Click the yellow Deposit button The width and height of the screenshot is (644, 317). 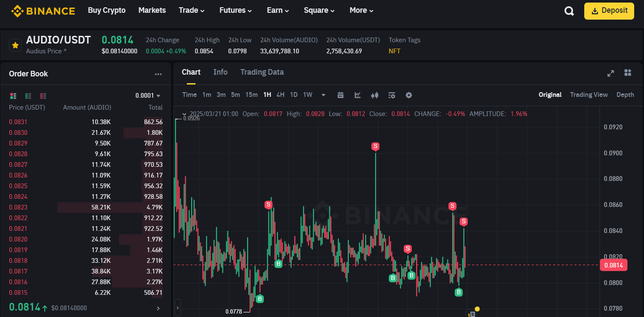tap(609, 11)
